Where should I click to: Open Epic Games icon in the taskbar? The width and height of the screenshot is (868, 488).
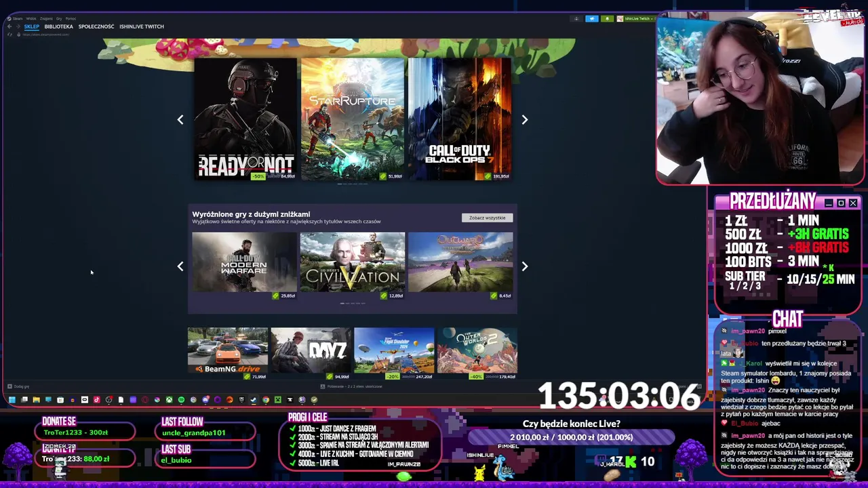pos(241,400)
